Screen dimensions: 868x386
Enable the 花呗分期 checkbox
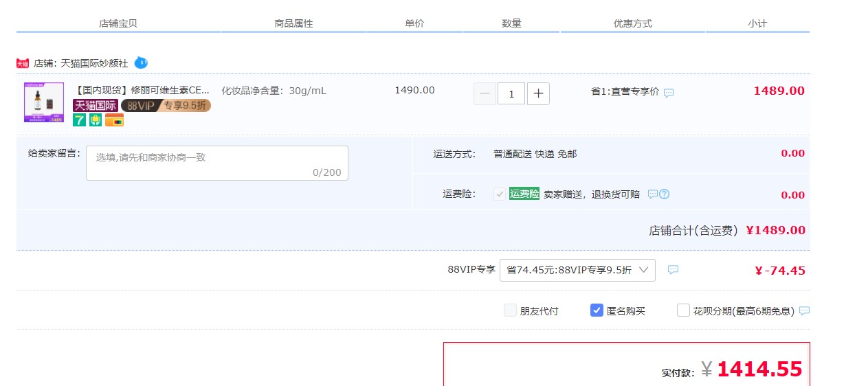[683, 310]
